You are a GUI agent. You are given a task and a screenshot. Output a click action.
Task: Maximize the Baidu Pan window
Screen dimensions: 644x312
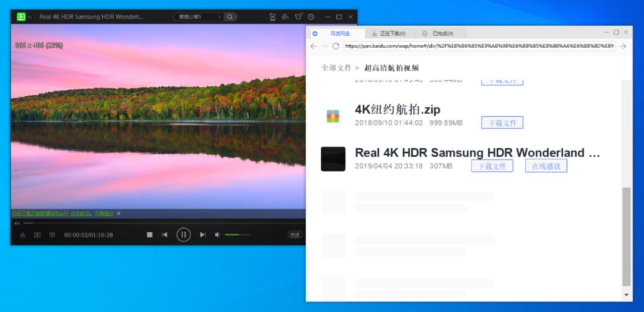coord(616,32)
